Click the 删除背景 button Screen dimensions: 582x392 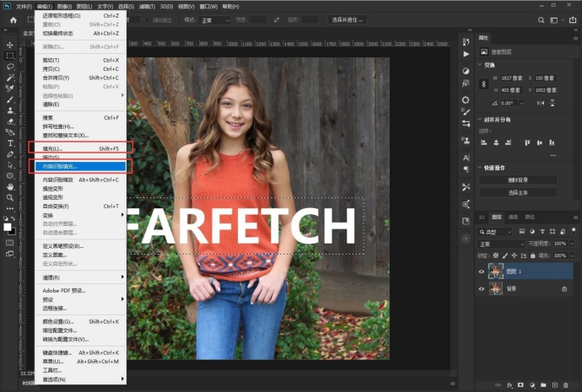click(518, 180)
